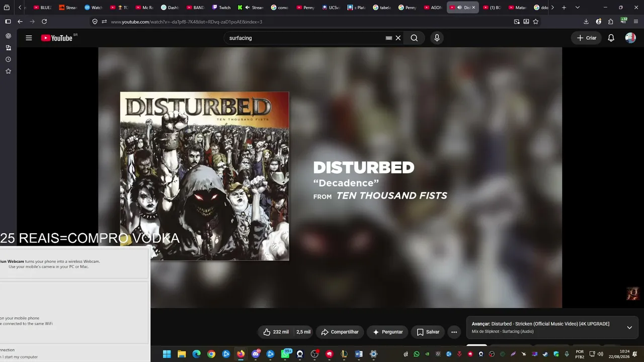Close the active Disturbed tab

pyautogui.click(x=473, y=8)
